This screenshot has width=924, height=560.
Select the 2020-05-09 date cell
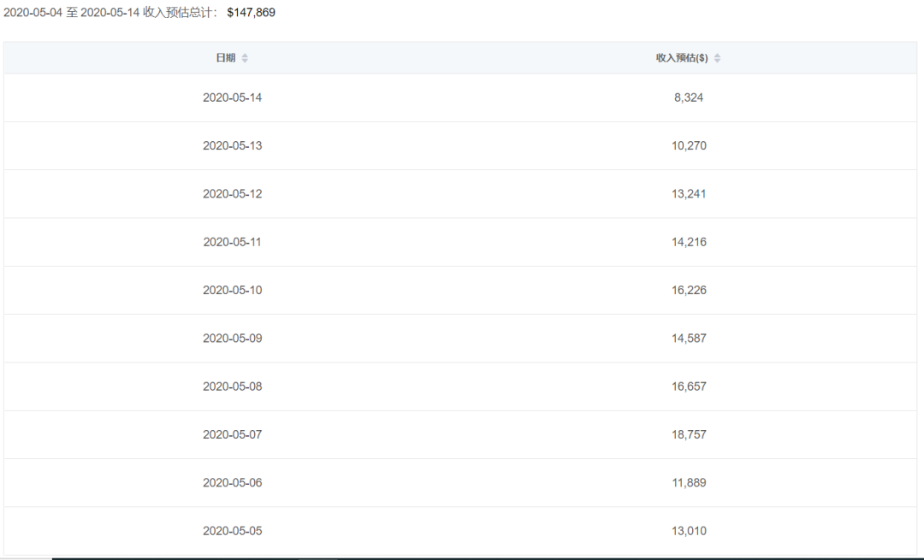click(x=233, y=339)
